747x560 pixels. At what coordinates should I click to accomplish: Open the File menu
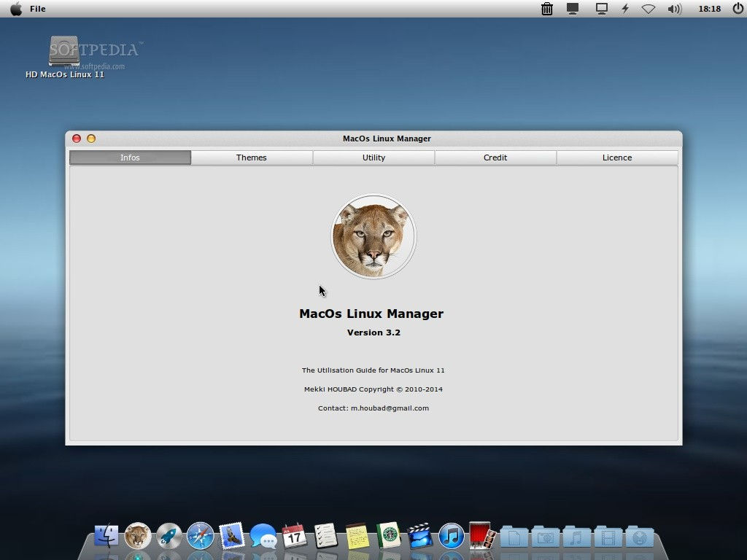pos(38,9)
